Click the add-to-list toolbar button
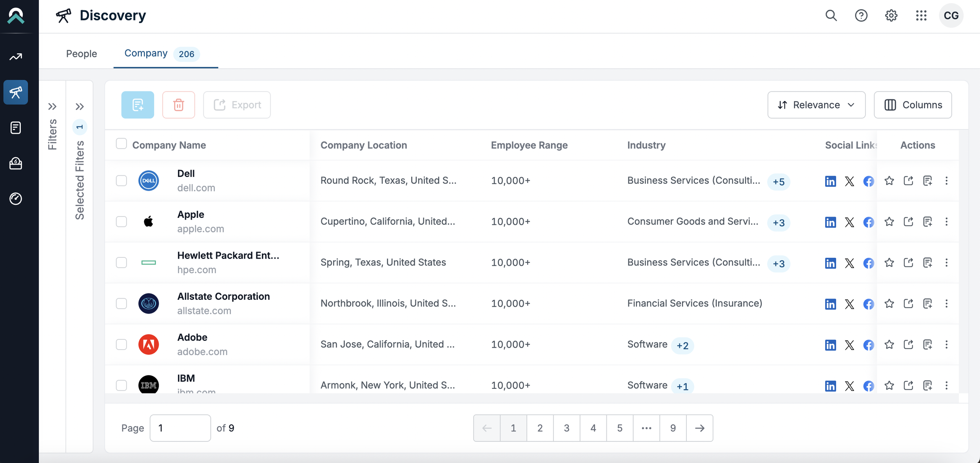This screenshot has height=463, width=980. pos(138,105)
